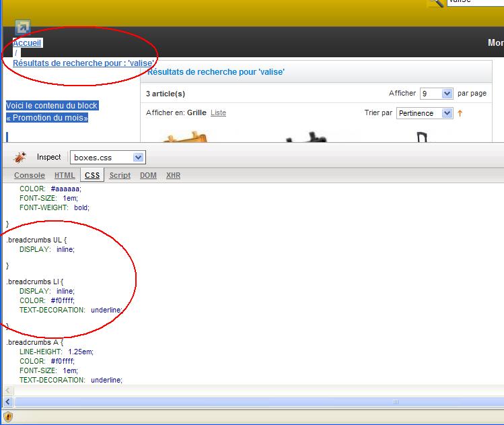Click the 'TEXT-DECORATION: underline;' line under .breadcrumbs LI

point(71,310)
